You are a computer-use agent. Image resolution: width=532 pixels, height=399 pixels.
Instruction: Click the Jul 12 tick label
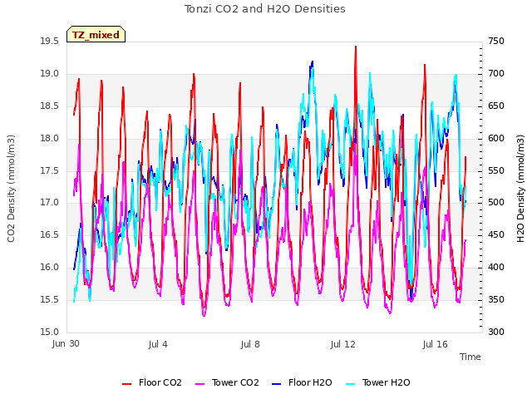point(342,344)
